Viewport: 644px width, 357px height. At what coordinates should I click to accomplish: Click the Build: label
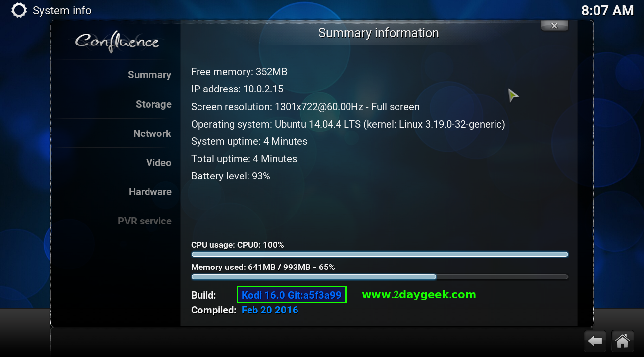203,295
